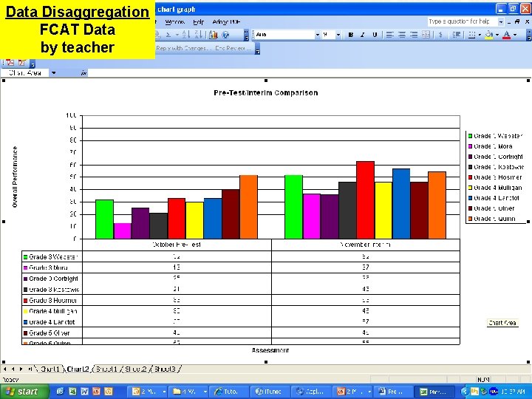Open the Window menu

pos(174,22)
